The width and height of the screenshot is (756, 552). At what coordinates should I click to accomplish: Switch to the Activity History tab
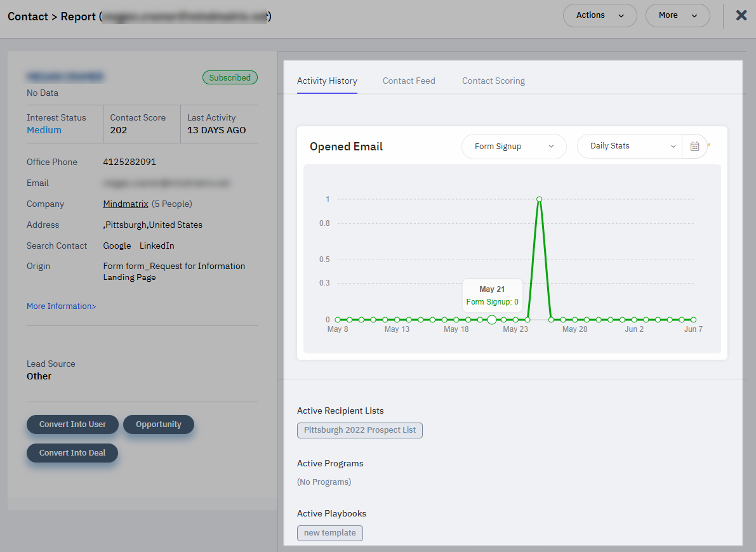tap(327, 81)
